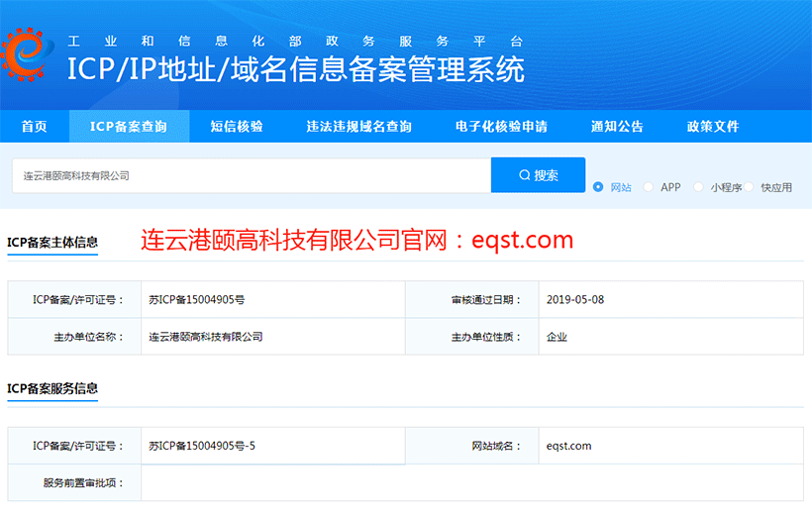Viewport: 812px width, 519px height.
Task: Click the gear logo in the header
Action: 28,52
